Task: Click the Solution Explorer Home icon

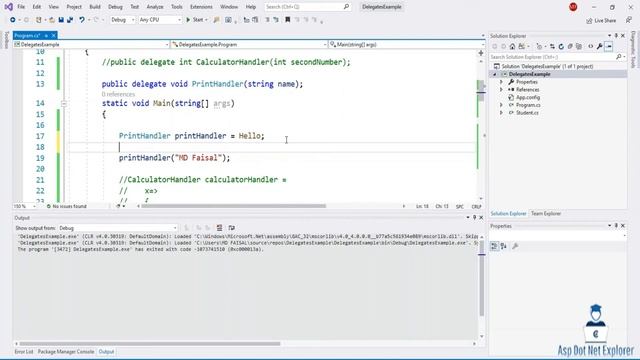Action: (x=512, y=47)
